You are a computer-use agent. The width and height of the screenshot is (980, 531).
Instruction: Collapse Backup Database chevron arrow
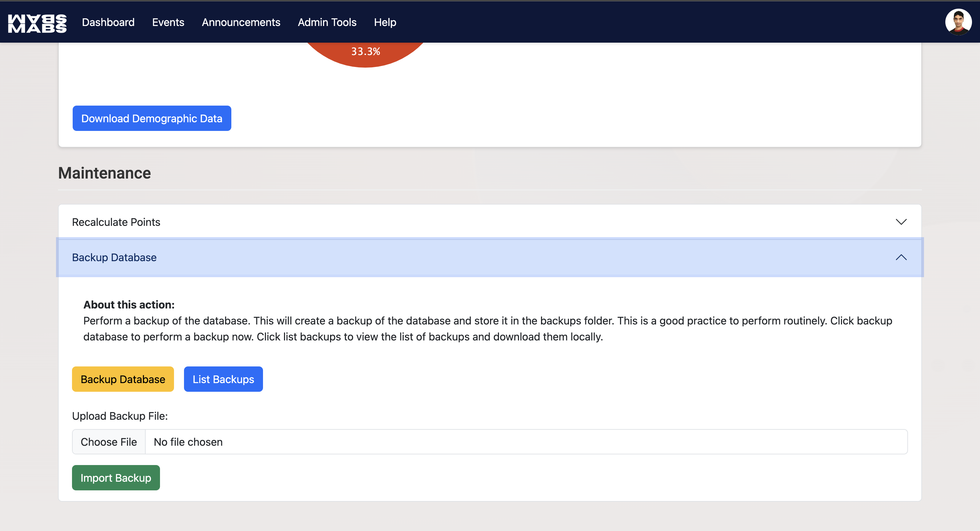coord(900,257)
